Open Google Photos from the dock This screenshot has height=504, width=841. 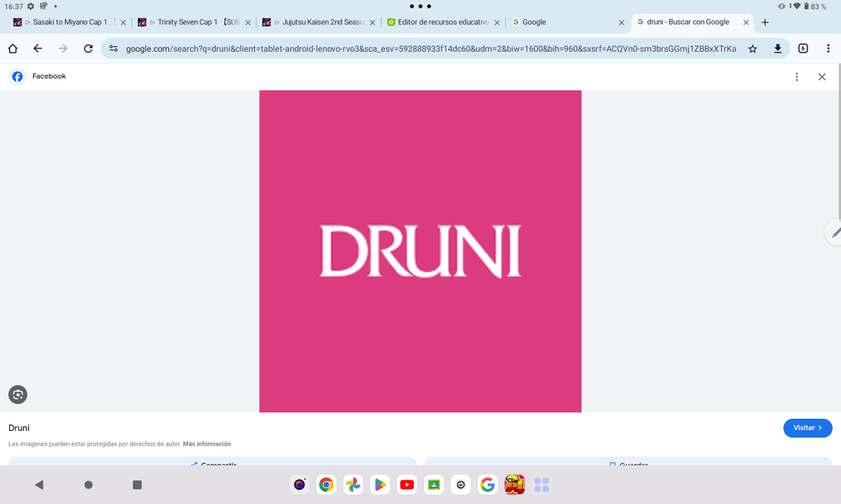click(x=353, y=484)
